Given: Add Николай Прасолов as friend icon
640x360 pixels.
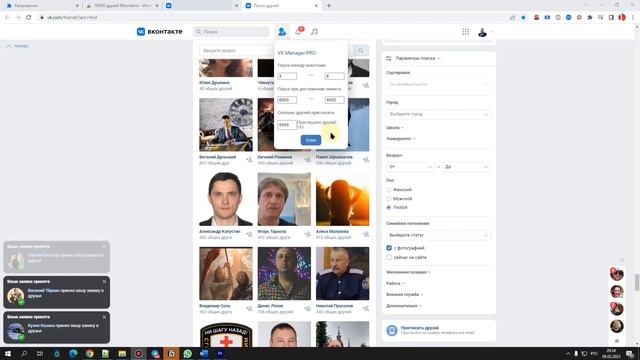Looking at the screenshot, I should point(366,308).
